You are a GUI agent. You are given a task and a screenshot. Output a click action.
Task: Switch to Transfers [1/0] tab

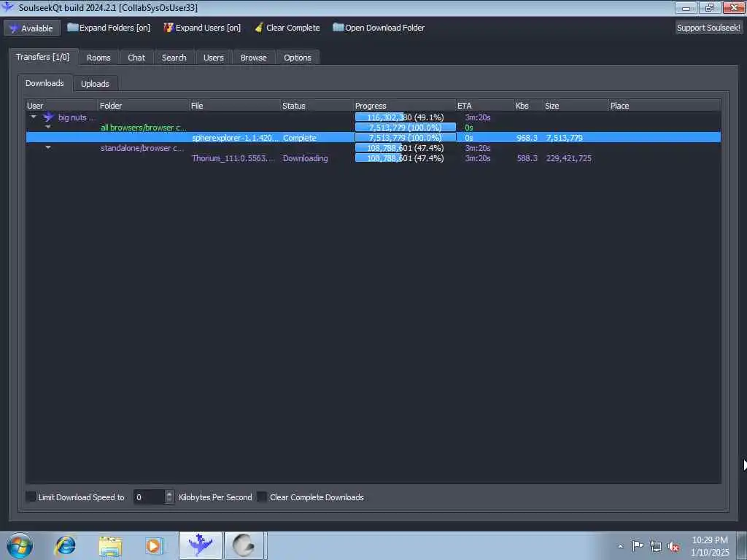43,57
